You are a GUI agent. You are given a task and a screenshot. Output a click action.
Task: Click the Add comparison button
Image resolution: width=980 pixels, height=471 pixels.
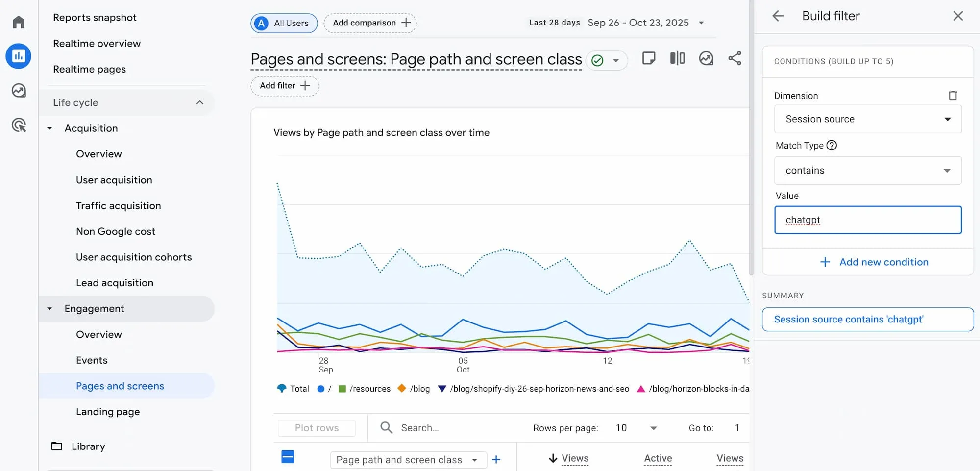[370, 23]
